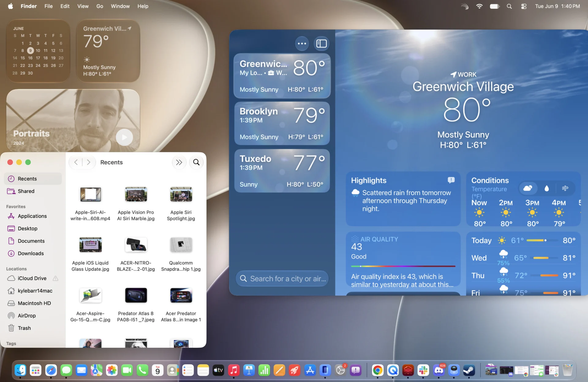The width and height of the screenshot is (588, 382).
Task: Open Messages from the Dock
Action: tap(66, 370)
